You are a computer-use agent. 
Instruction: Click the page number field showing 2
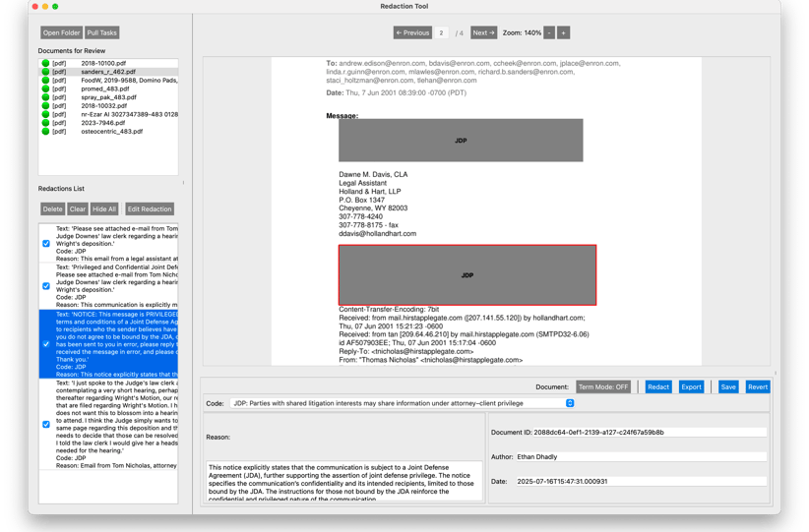tap(441, 32)
